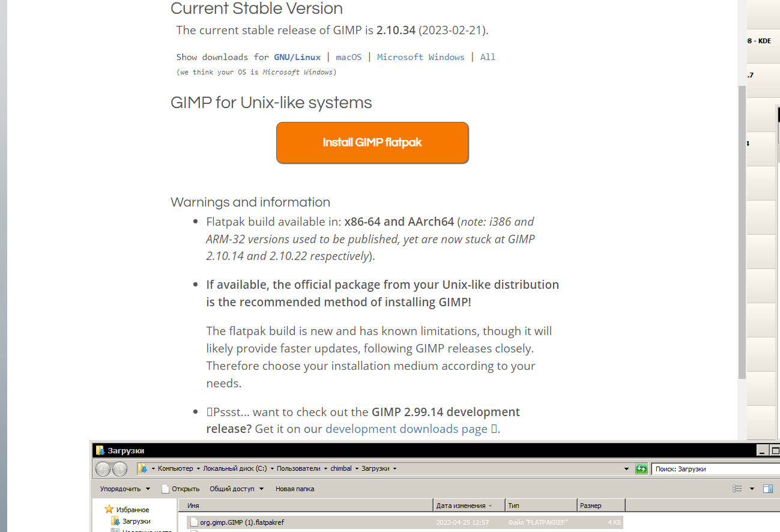
Task: Click the Файл "FLATPAKREF" type cell
Action: [x=538, y=522]
